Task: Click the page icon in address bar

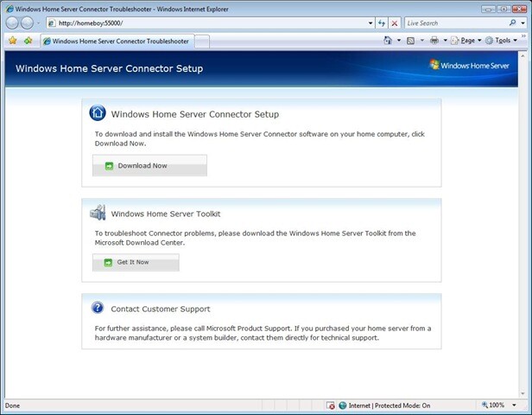Action: [52, 23]
